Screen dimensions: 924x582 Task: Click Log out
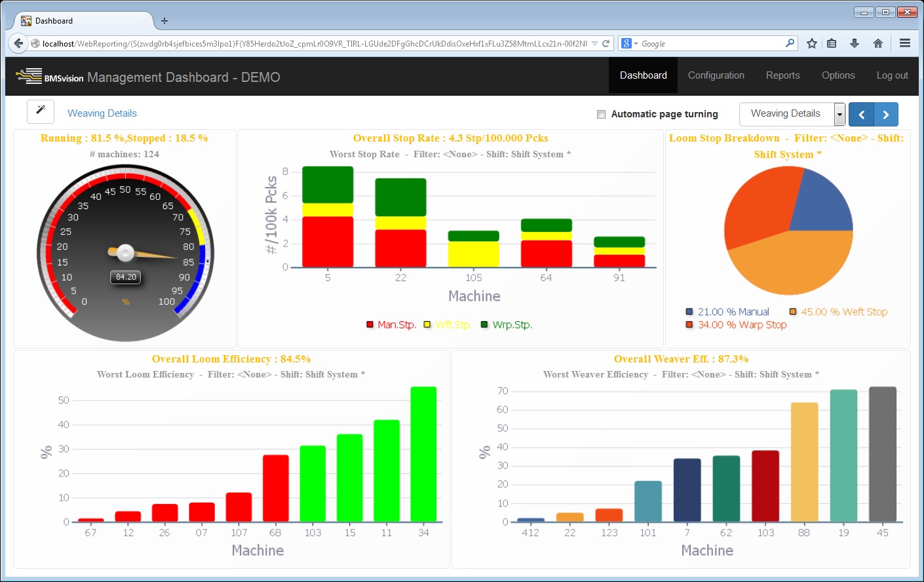click(x=893, y=76)
